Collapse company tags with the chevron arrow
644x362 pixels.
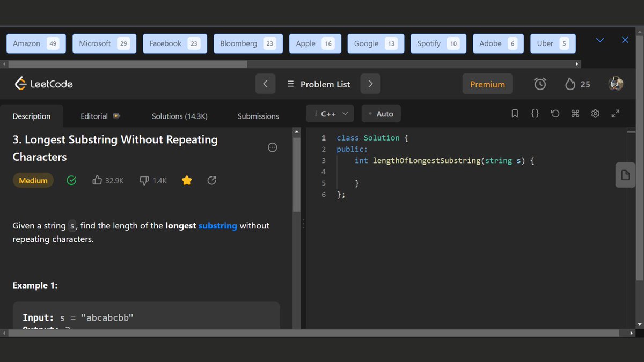click(600, 40)
